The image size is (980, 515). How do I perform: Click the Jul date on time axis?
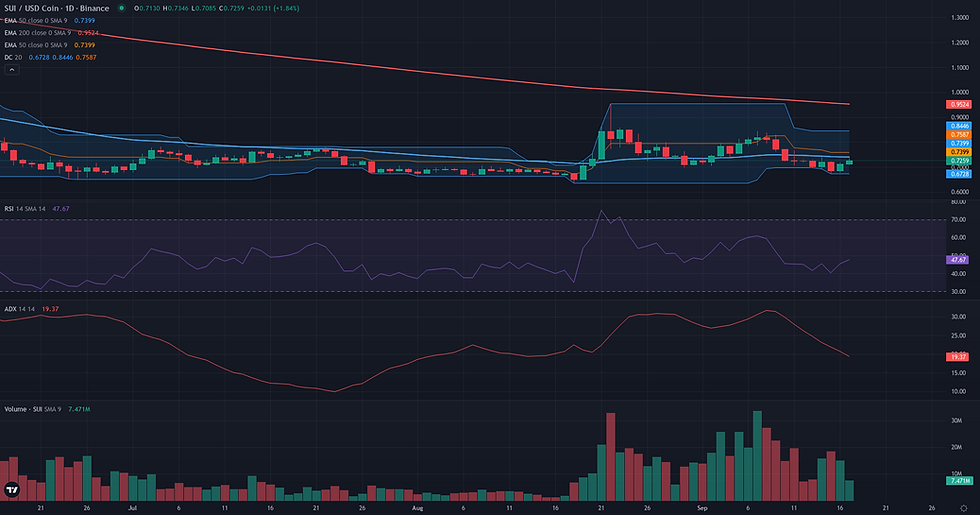point(132,508)
